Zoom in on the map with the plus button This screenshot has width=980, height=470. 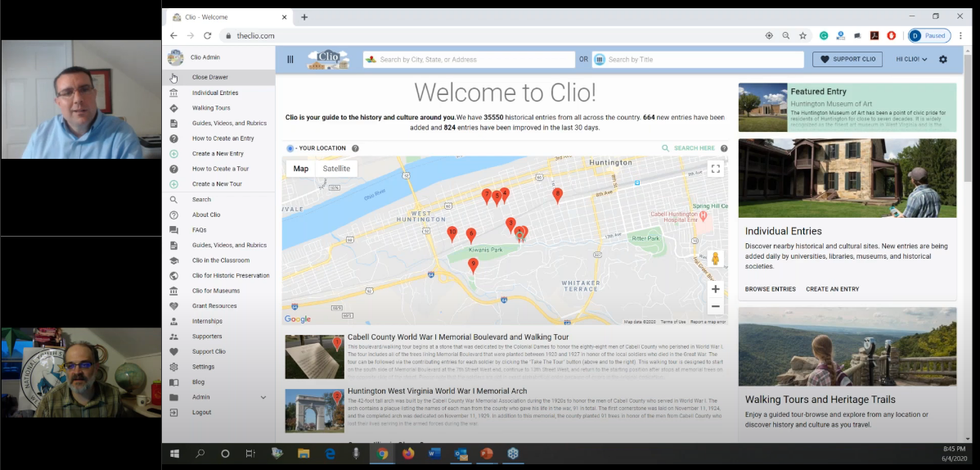pyautogui.click(x=715, y=289)
